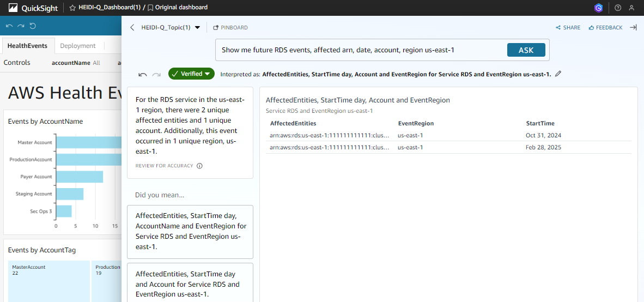
Task: Open the user profile icon
Action: pos(631,8)
